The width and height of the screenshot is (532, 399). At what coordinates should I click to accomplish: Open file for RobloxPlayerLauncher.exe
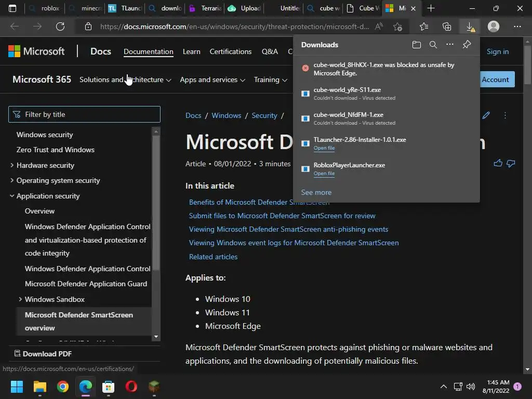[x=324, y=174]
